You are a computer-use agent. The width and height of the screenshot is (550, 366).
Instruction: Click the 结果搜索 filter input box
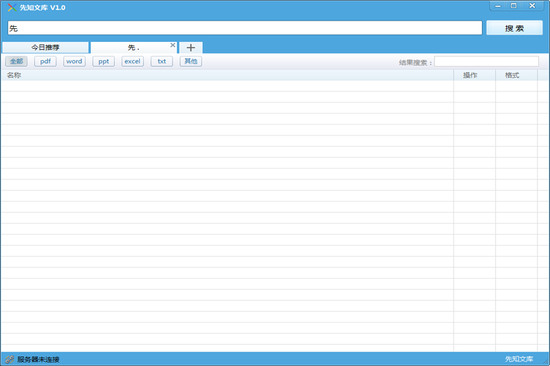[487, 62]
